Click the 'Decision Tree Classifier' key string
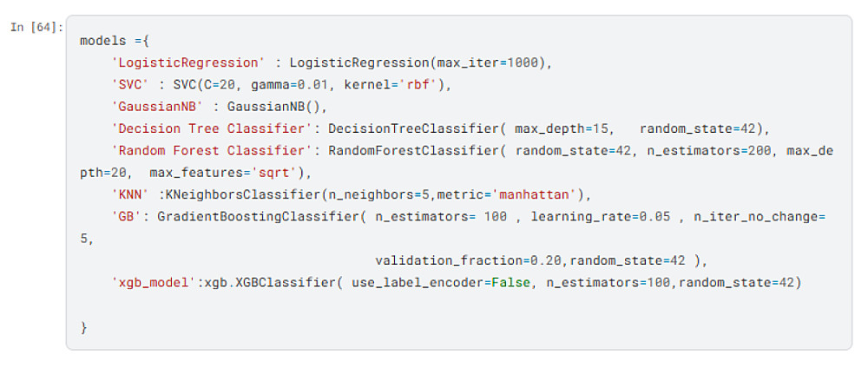 (x=210, y=128)
